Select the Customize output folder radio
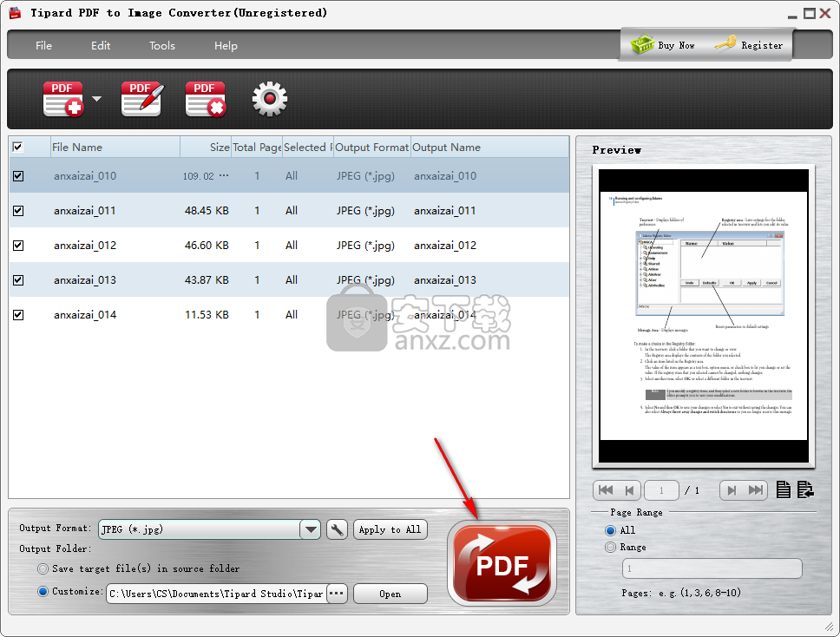This screenshot has width=840, height=637. click(43, 592)
